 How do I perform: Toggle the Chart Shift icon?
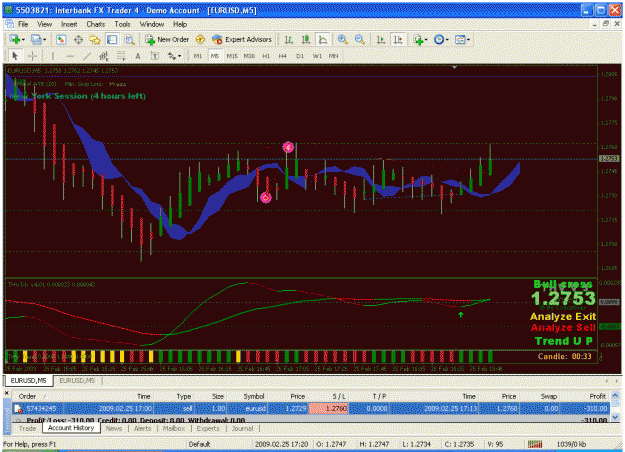coord(397,39)
